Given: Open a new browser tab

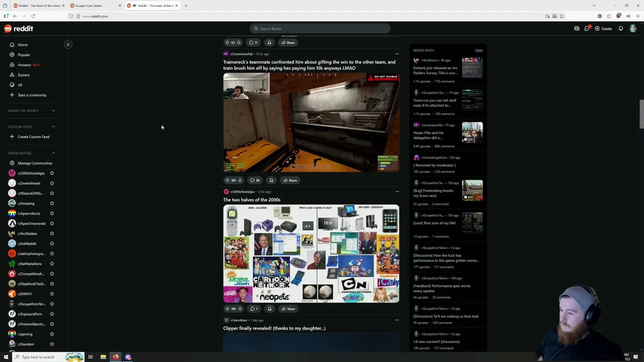Looking at the screenshot, I should (x=186, y=6).
